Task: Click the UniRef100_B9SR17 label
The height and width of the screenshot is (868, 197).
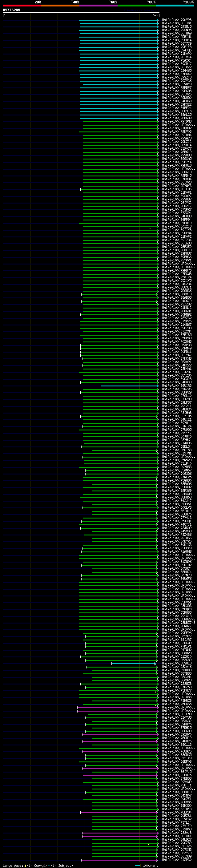Action: (177, 64)
